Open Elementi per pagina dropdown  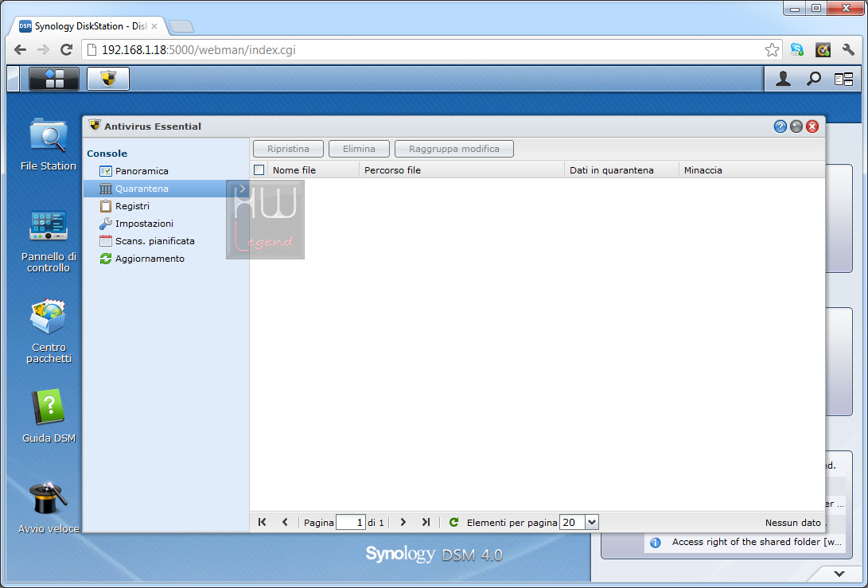(592, 522)
